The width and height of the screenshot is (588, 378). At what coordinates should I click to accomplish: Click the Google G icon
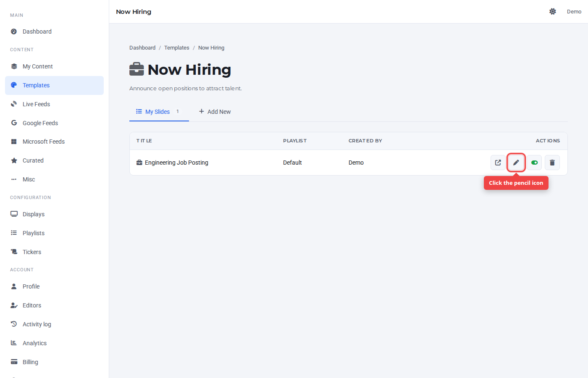tap(14, 123)
